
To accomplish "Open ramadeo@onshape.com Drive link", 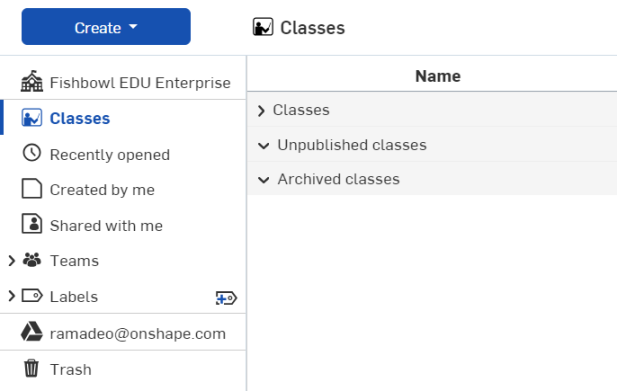I will point(138,334).
